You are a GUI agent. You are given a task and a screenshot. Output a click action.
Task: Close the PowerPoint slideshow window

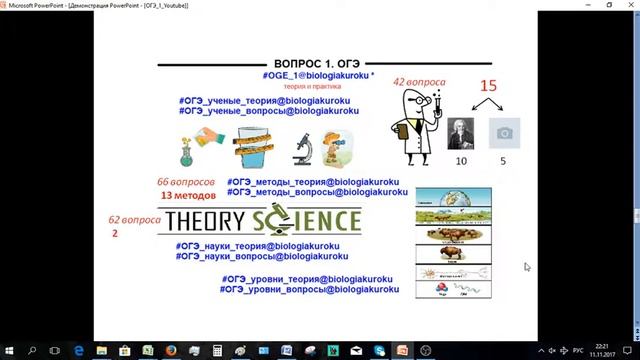(631, 5)
